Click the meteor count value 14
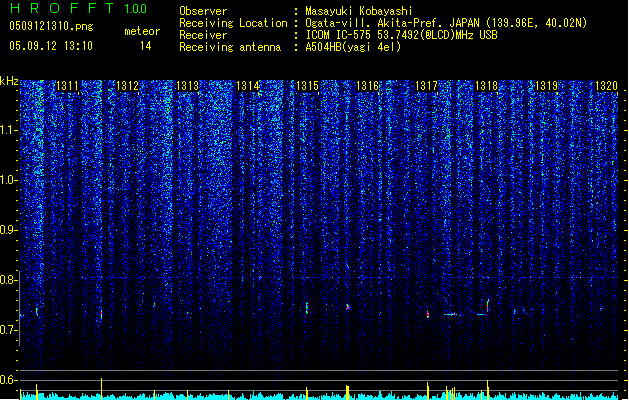 [146, 46]
